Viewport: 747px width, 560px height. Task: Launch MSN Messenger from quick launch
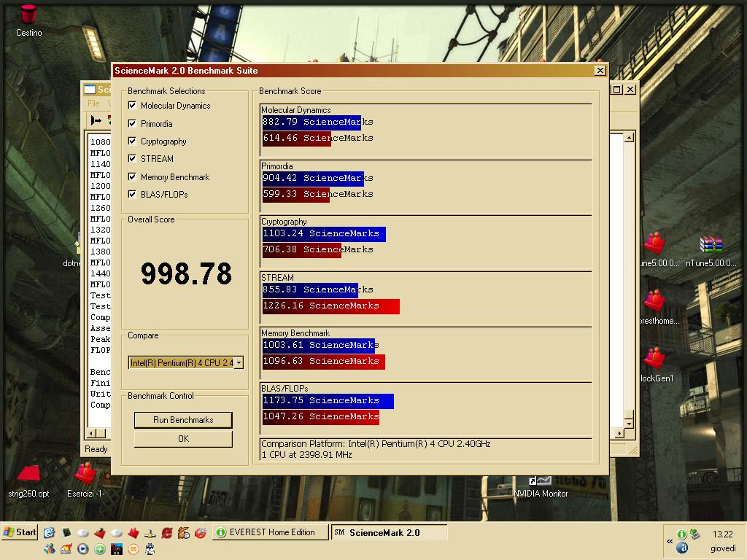49,549
